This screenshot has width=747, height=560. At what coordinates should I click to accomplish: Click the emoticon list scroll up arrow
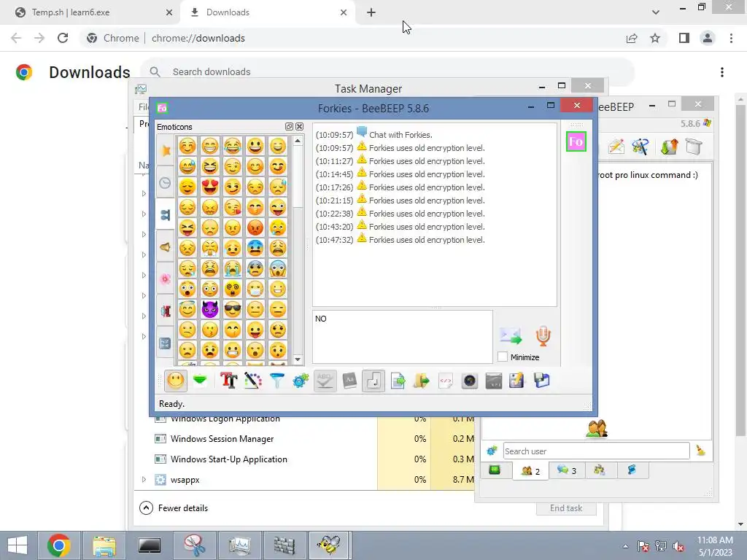298,141
